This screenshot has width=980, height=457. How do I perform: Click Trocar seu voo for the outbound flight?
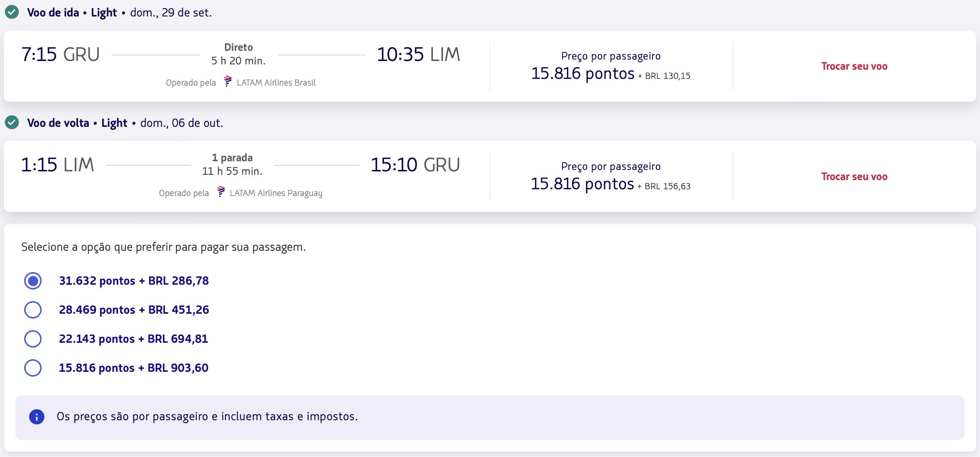(854, 66)
